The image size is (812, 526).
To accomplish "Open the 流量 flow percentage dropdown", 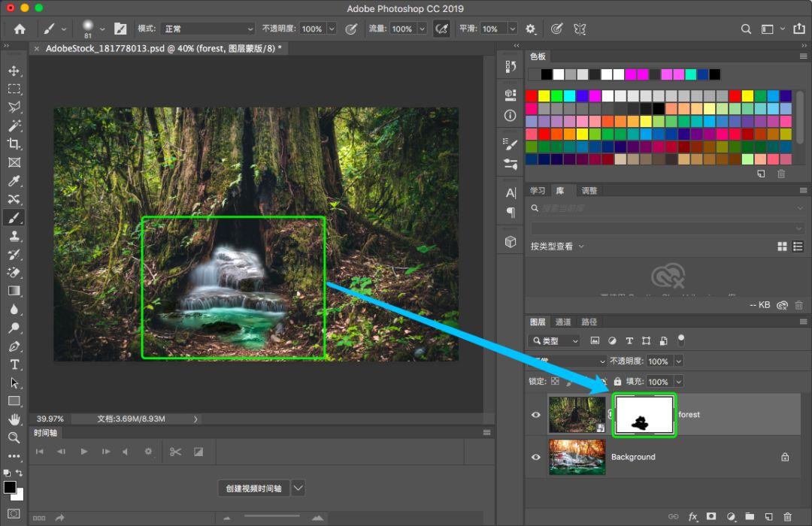I will click(422, 29).
